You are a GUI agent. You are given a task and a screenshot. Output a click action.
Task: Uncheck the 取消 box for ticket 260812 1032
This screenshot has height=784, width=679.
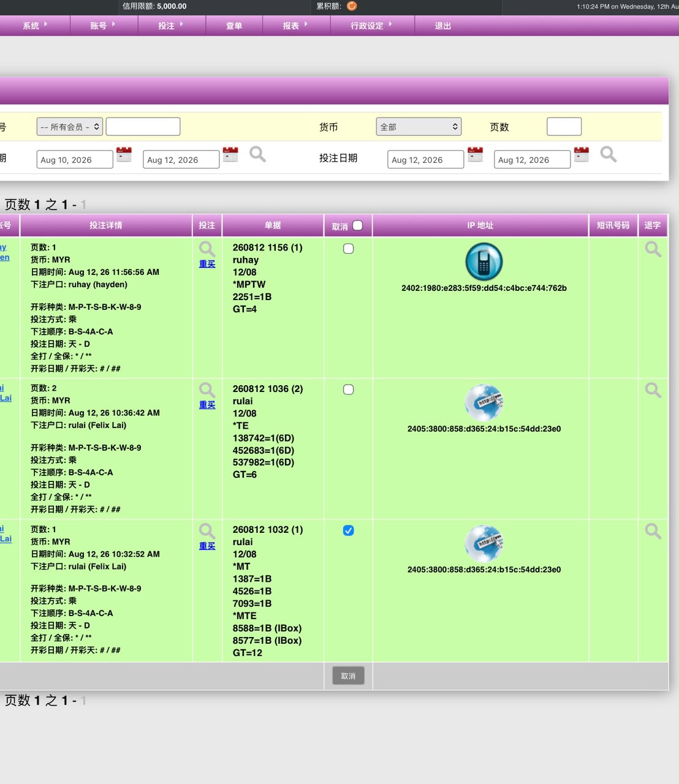(349, 530)
